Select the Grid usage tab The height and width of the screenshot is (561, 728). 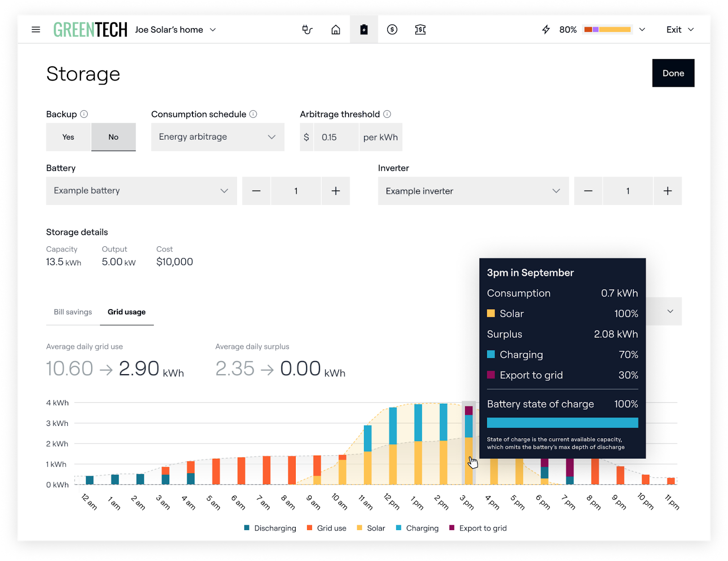click(126, 312)
